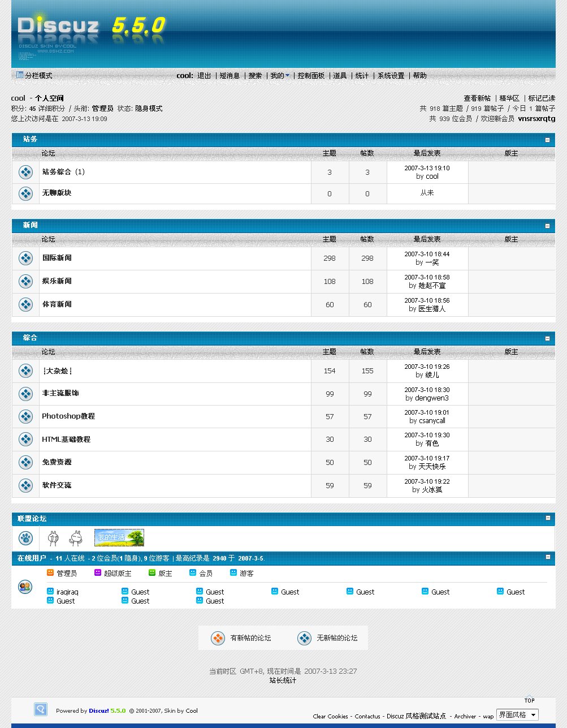Open new member vnsrsxrqtg profile
The image size is (567, 728).
536,119
